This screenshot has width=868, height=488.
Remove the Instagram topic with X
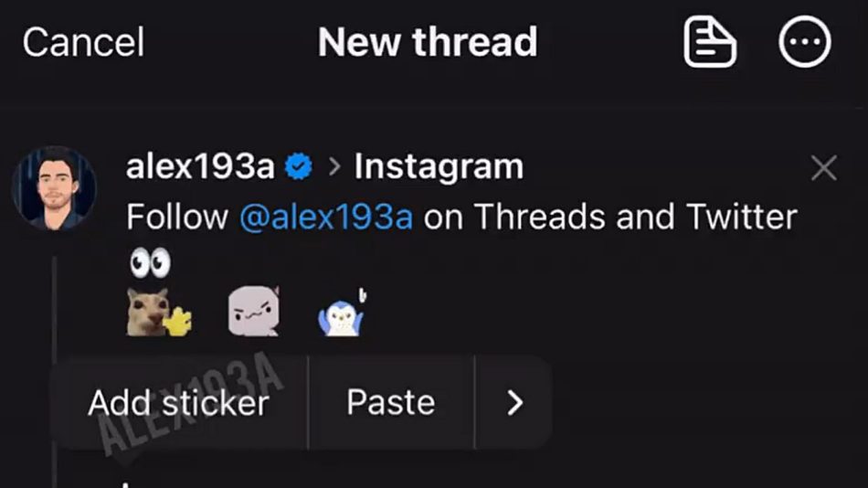tap(824, 168)
